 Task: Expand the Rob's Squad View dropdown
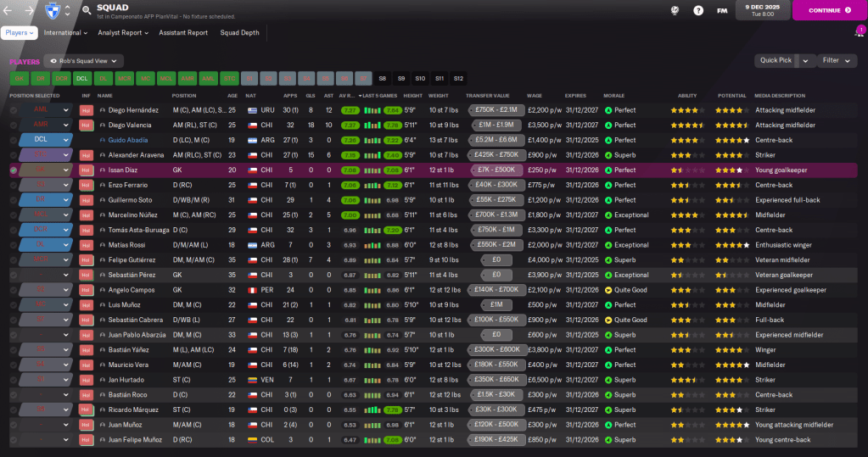[x=84, y=61]
